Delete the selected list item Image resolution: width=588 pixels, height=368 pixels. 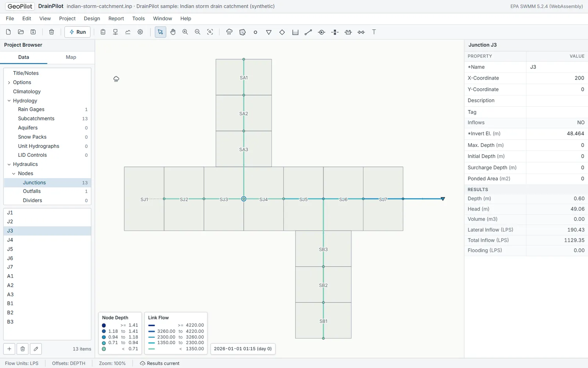23,349
